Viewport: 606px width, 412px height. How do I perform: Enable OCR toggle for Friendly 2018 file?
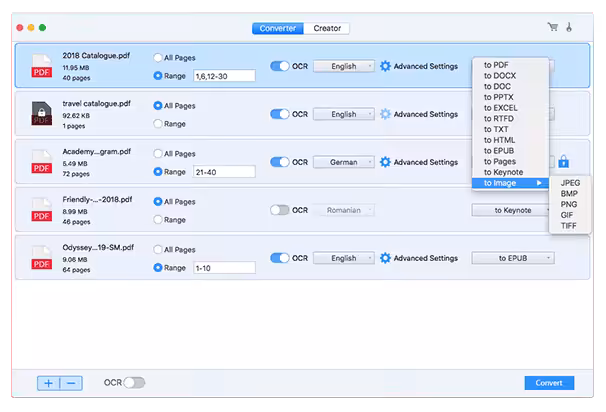(x=279, y=210)
